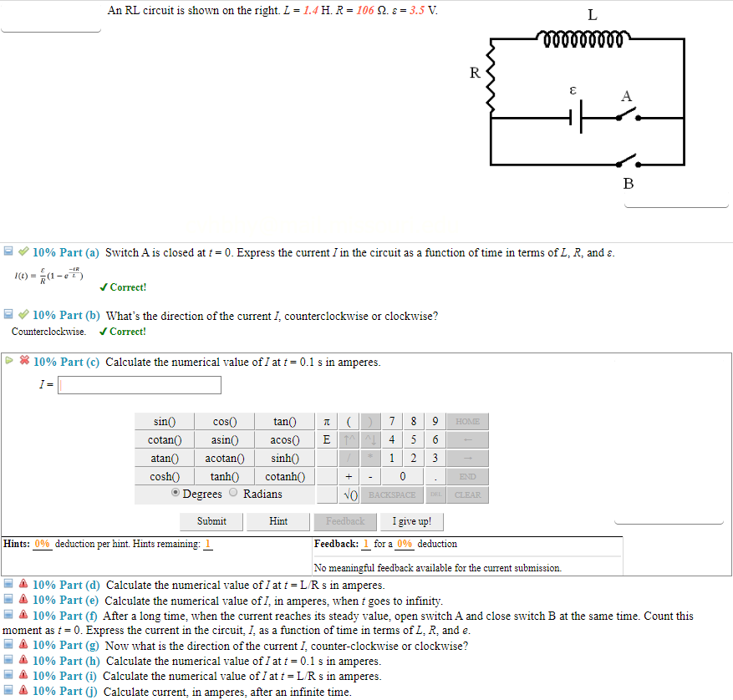
Task: Click the red X icon of Part (c)
Action: point(24,360)
